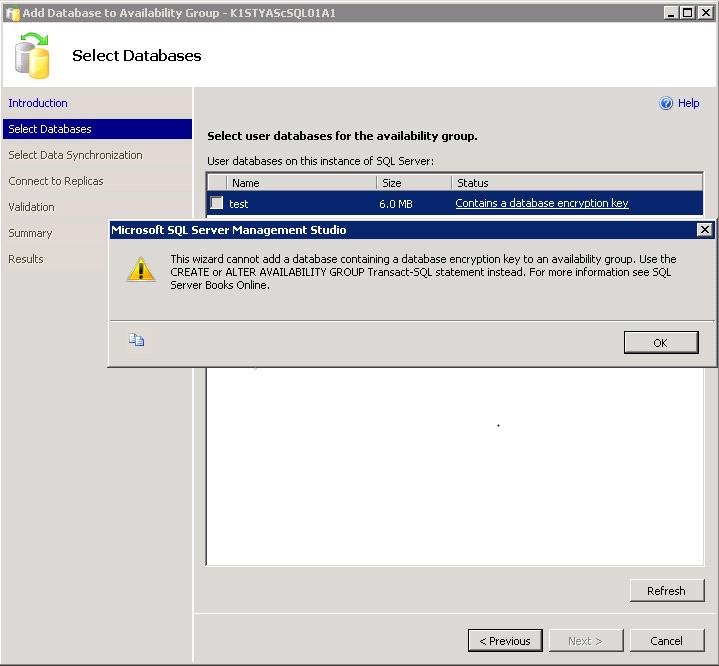719x666 pixels.
Task: Sort by the Name column header
Action: (301, 183)
